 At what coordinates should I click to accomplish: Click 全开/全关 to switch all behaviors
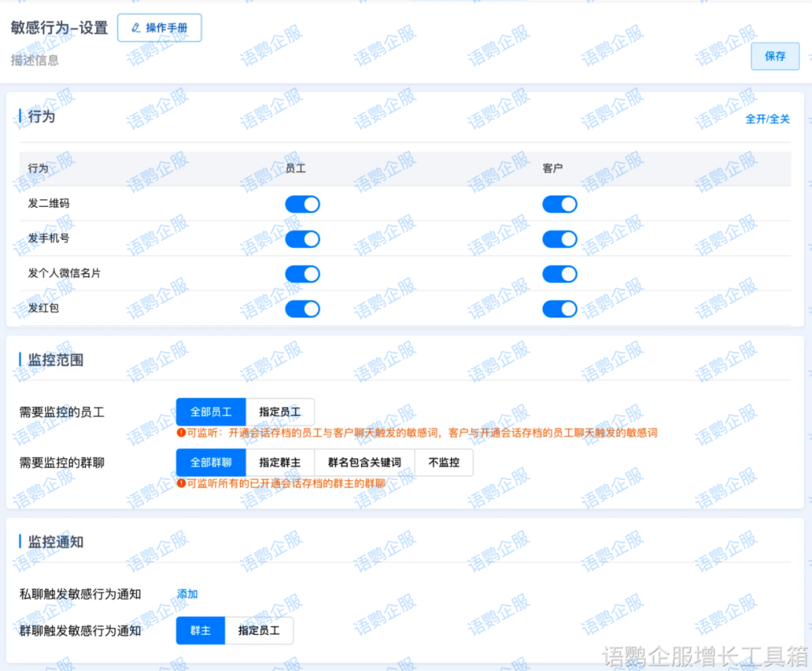click(x=769, y=119)
